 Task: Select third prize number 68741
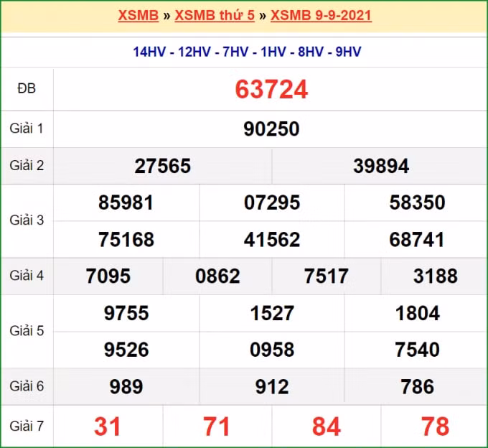[417, 240]
